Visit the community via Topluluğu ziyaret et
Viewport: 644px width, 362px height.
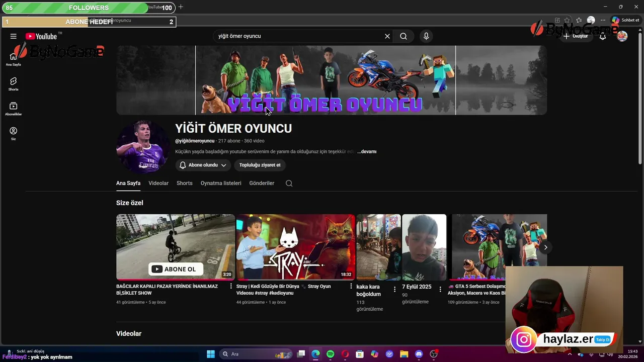tap(260, 165)
